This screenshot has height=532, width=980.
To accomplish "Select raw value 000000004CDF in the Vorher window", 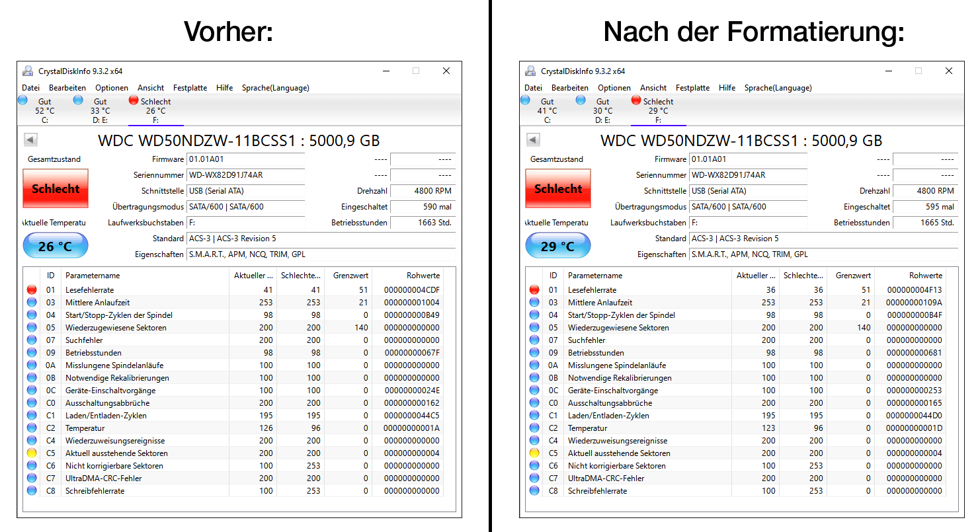I will pyautogui.click(x=411, y=289).
